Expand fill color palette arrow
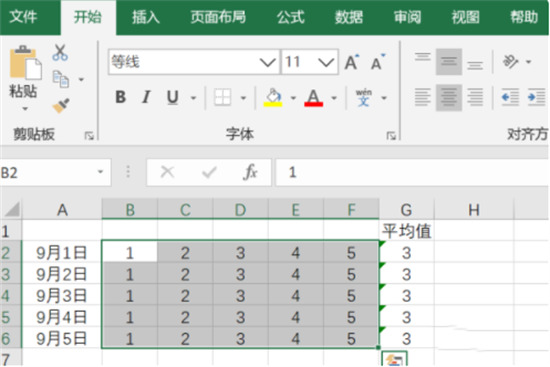550x367 pixels. pyautogui.click(x=293, y=98)
